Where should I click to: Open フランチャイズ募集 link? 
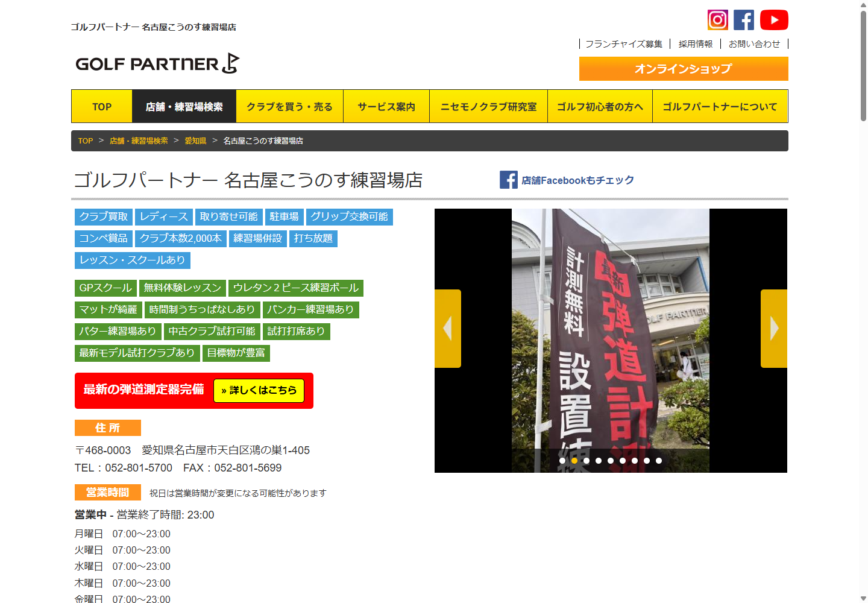click(624, 44)
